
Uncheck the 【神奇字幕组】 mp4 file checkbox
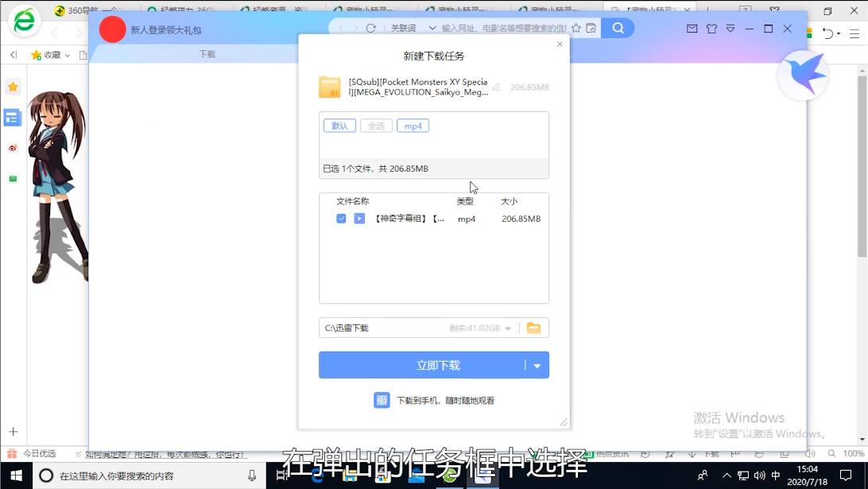tap(341, 219)
